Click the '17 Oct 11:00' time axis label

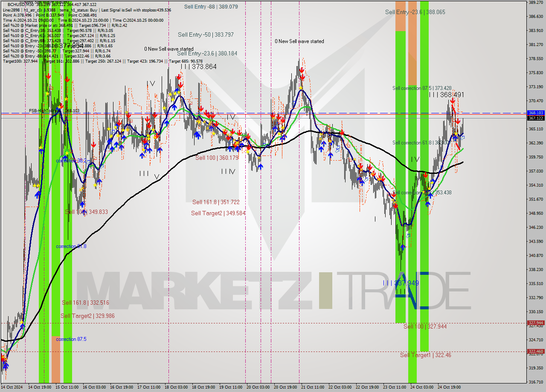coord(149,387)
